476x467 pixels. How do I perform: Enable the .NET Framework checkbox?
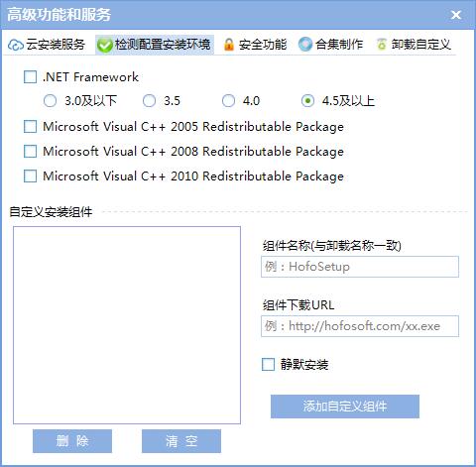click(x=30, y=77)
